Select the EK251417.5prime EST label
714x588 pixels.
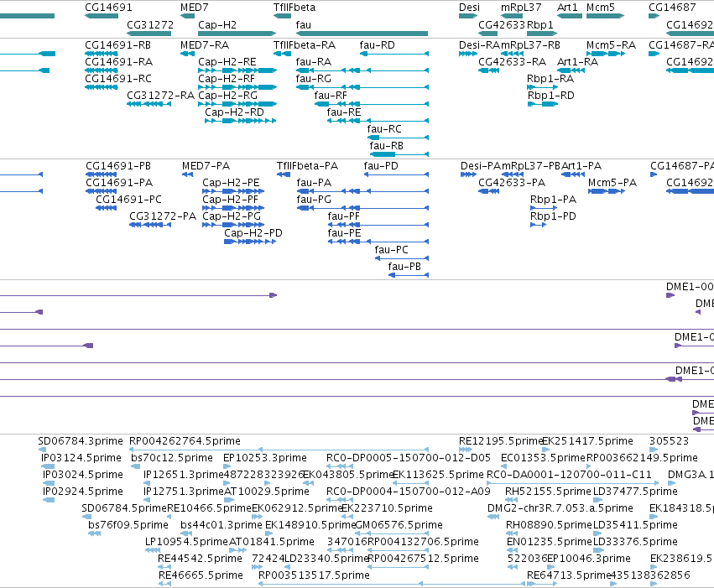click(588, 441)
